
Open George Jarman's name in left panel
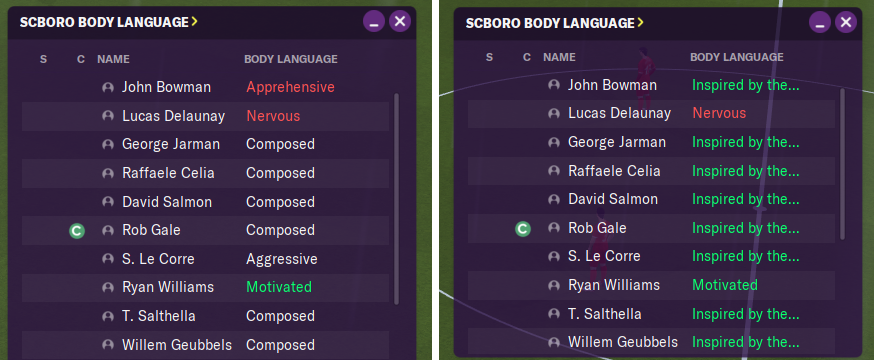(171, 144)
